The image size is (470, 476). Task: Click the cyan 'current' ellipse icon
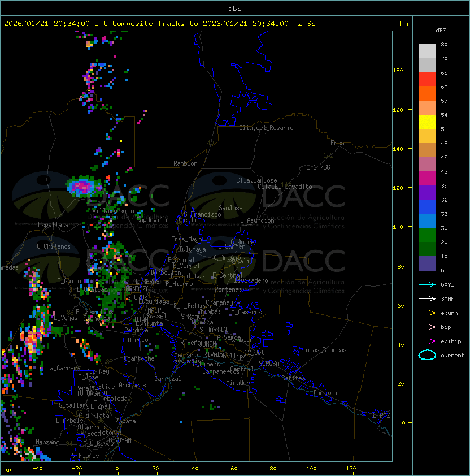click(427, 355)
